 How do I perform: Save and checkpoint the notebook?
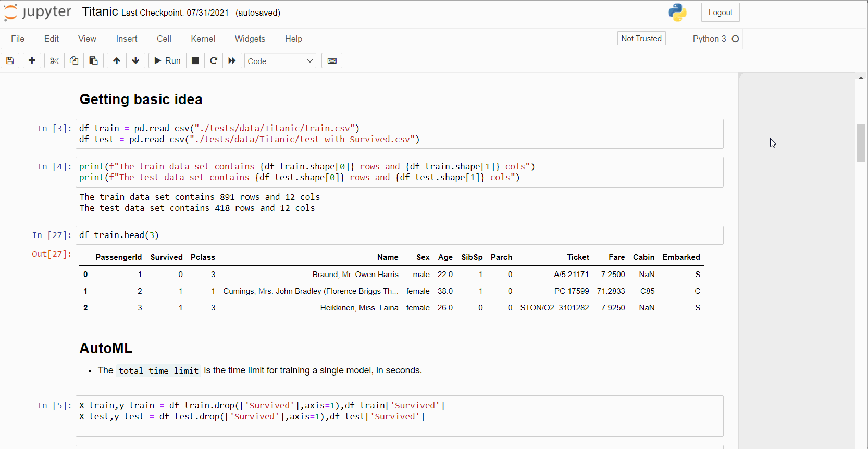click(x=10, y=61)
